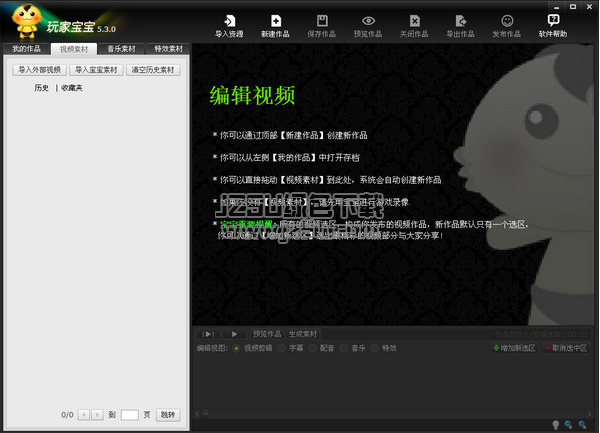Click the play selection button with bars
The height and width of the screenshot is (433, 600).
tap(208, 334)
